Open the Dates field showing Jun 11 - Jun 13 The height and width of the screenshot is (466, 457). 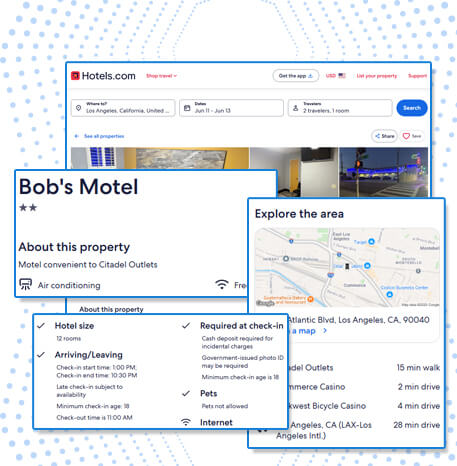(231, 108)
